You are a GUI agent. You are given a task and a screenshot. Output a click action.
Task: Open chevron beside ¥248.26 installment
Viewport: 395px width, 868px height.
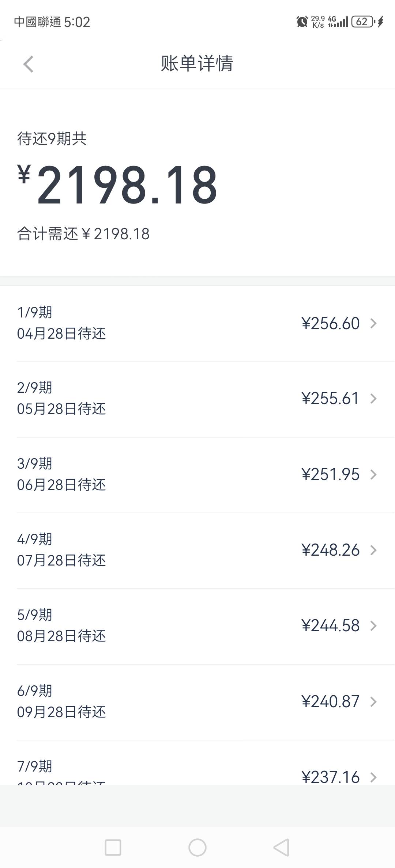(373, 550)
